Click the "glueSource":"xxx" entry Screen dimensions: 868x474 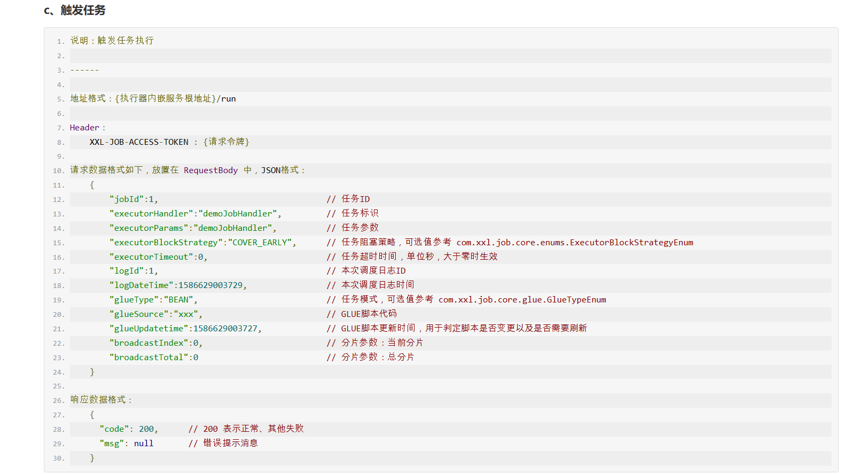[x=156, y=314]
